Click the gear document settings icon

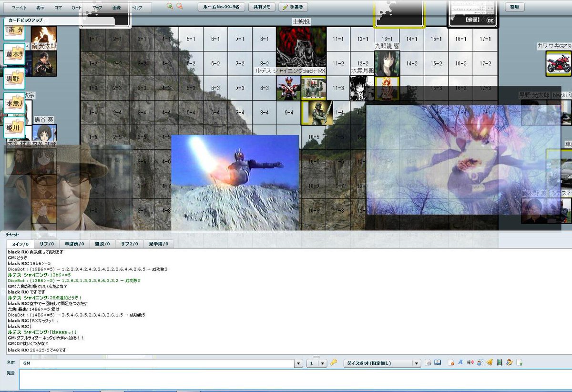click(x=428, y=363)
